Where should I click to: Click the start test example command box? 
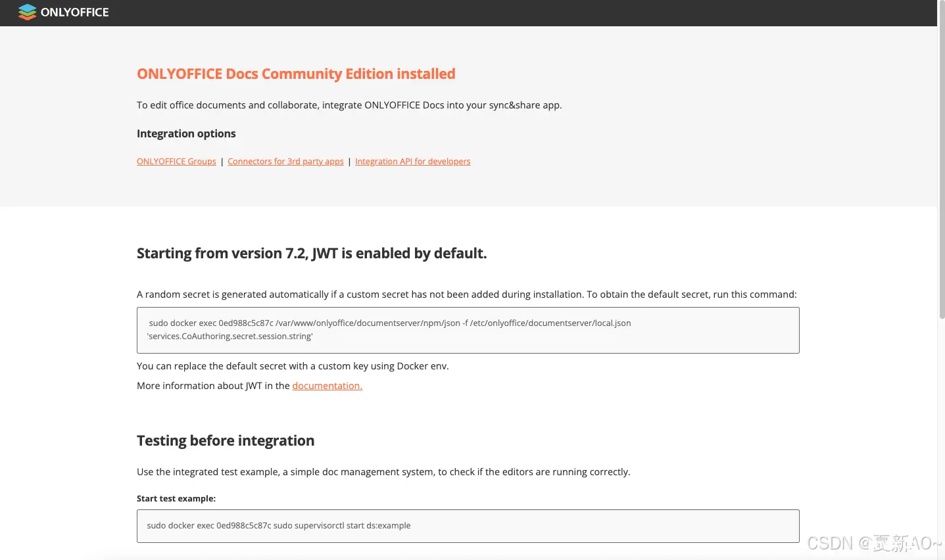point(468,526)
